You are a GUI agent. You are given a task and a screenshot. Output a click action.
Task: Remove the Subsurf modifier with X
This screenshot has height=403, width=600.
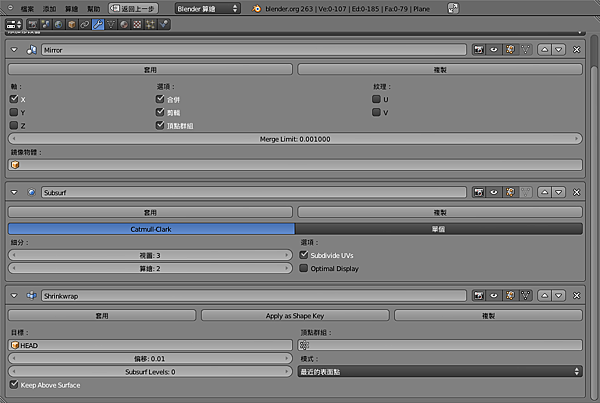click(576, 192)
